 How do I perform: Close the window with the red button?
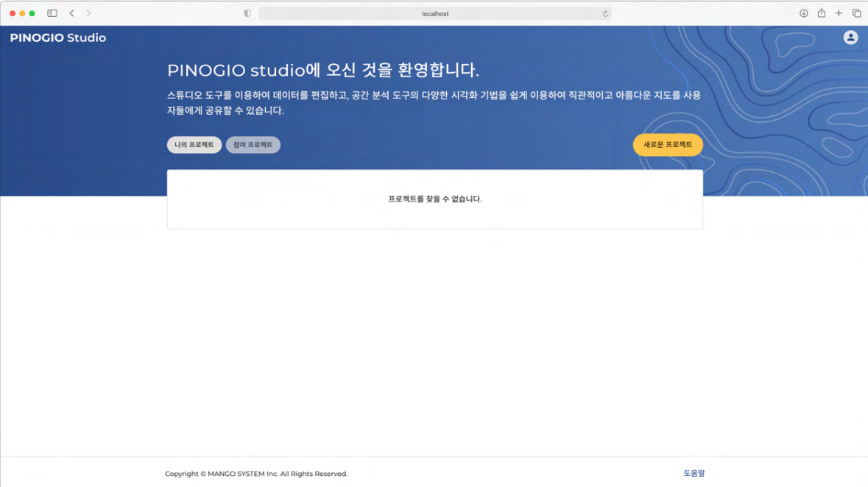13,13
